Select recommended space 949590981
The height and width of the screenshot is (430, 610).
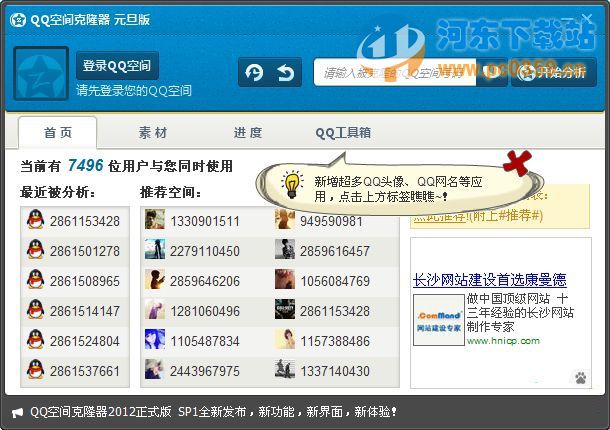tap(331, 221)
